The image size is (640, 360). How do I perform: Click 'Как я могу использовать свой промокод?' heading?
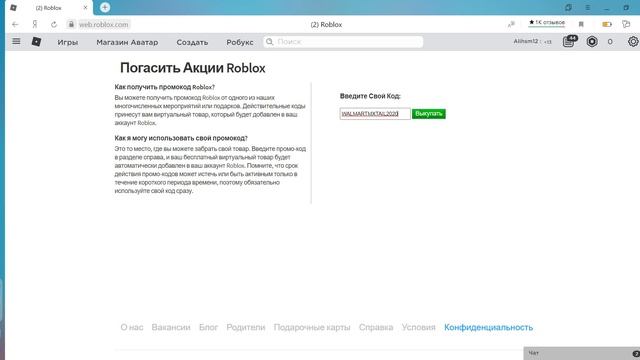[181, 138]
